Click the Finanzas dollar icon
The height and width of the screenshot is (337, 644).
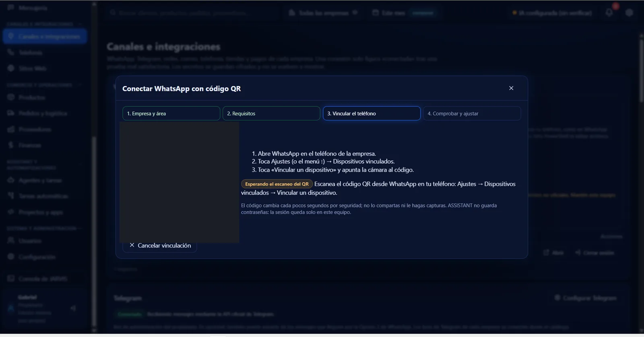tap(11, 145)
